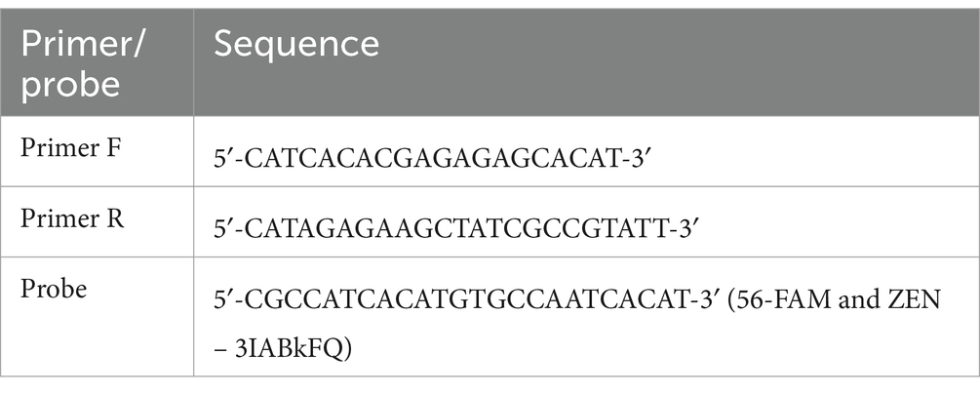Image resolution: width=980 pixels, height=394 pixels.
Task: Click the "3IABkFQ)" quencher text
Action: coord(294,349)
